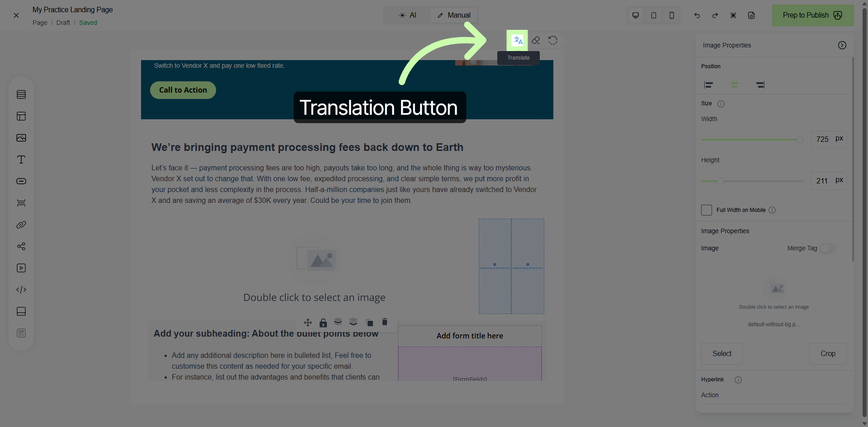Align image to the right
The image size is (868, 427).
(760, 84)
